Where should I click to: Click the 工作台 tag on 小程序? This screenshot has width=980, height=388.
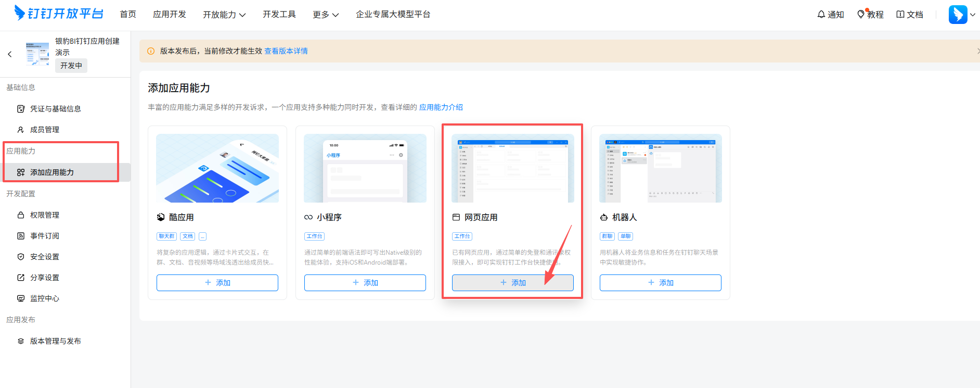[315, 236]
